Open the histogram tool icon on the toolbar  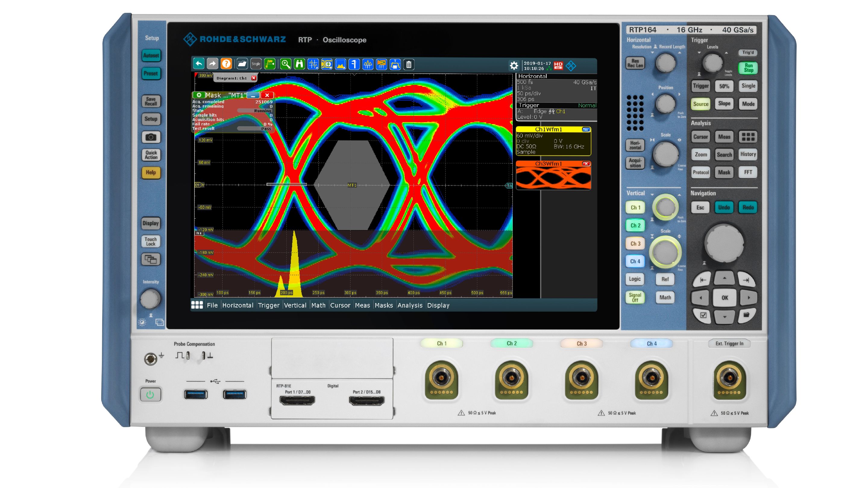[x=341, y=64]
